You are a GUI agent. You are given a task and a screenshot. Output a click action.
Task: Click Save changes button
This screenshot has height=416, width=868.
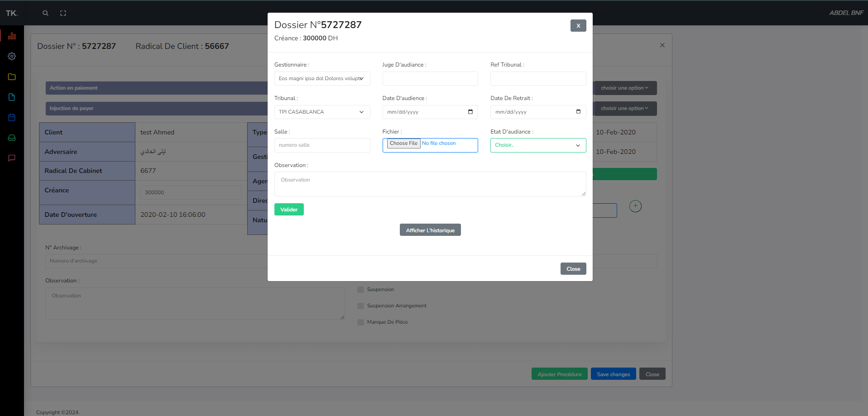click(614, 374)
